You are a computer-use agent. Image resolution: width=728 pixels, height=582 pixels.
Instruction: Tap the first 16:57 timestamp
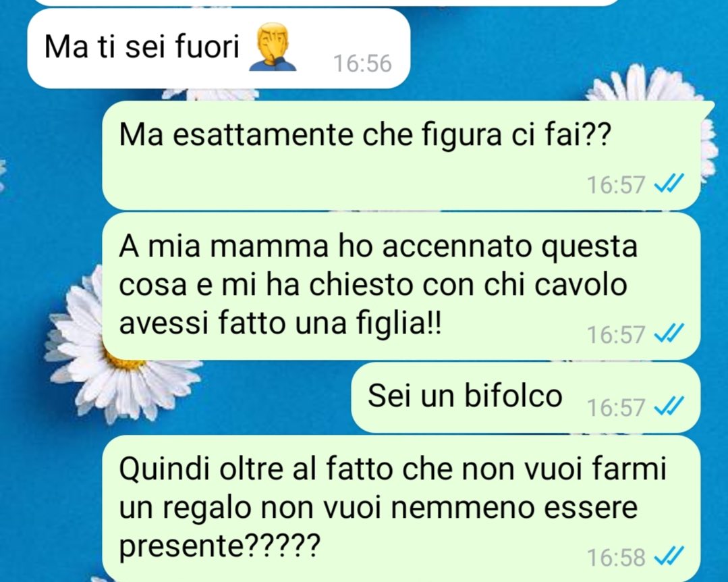(x=616, y=185)
